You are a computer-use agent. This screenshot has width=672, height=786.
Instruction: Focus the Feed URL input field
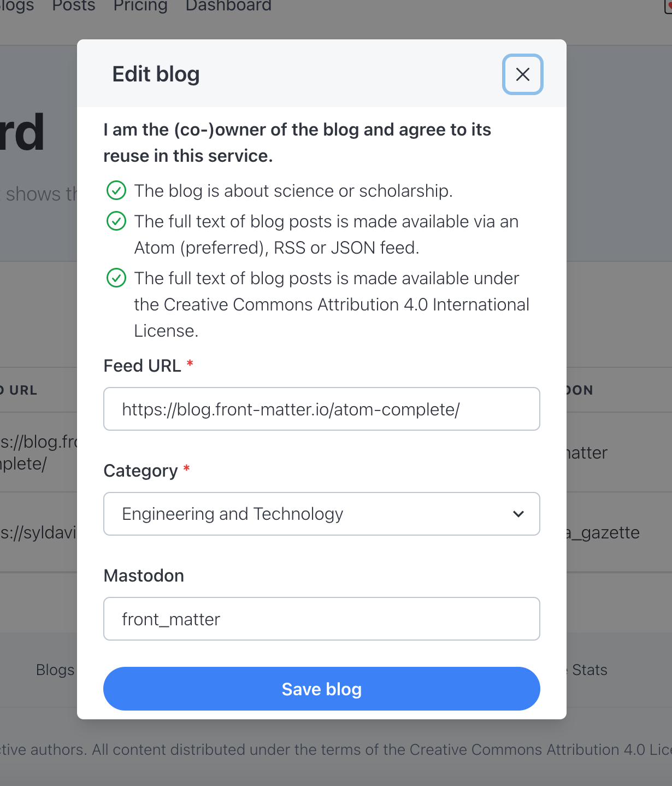point(321,409)
